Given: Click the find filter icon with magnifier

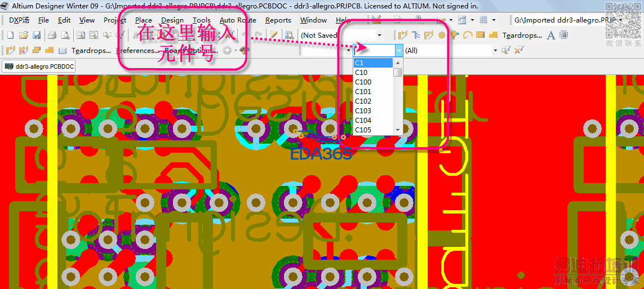Looking at the screenshot, I should point(507,51).
